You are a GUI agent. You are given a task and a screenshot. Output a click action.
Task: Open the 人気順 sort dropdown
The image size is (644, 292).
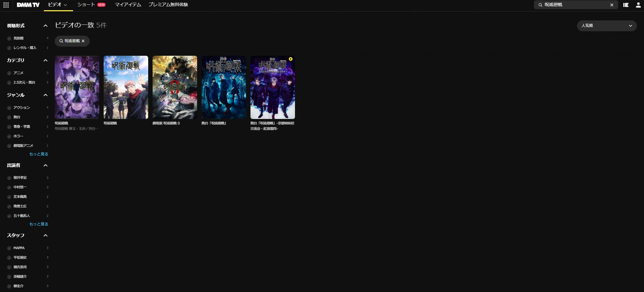pos(607,25)
